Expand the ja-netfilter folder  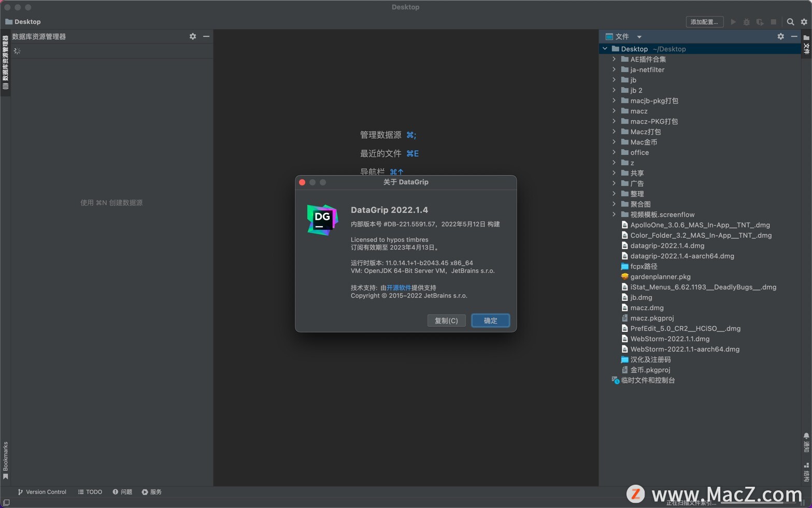coord(614,69)
